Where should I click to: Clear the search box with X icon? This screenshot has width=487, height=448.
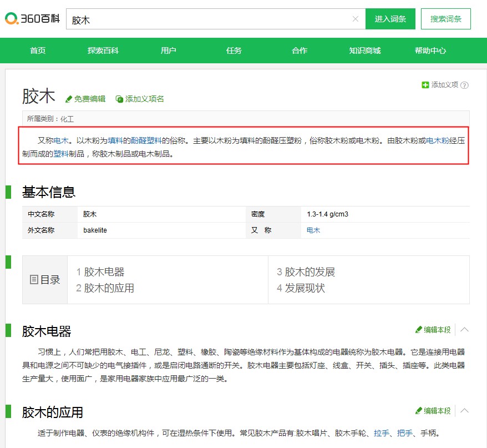click(x=356, y=19)
